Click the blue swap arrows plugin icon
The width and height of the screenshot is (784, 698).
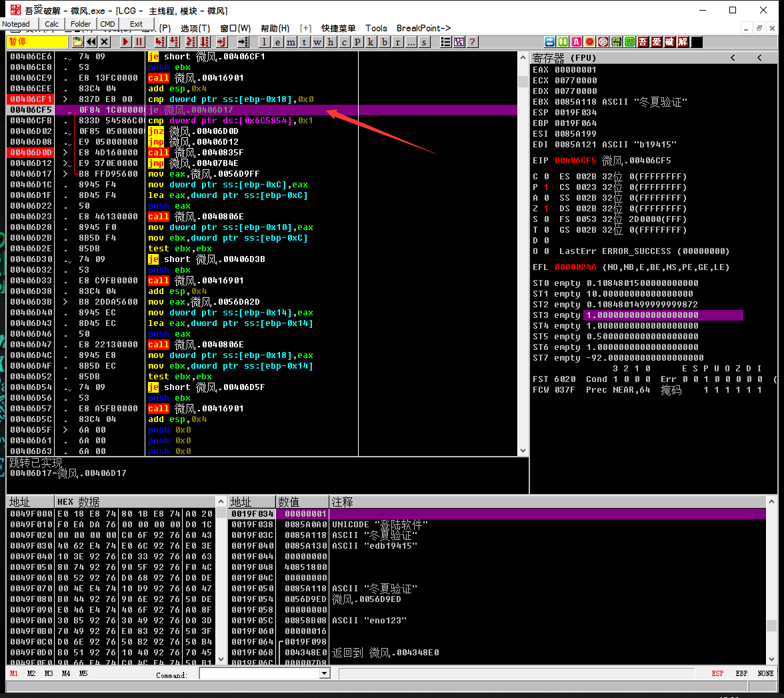pos(549,42)
